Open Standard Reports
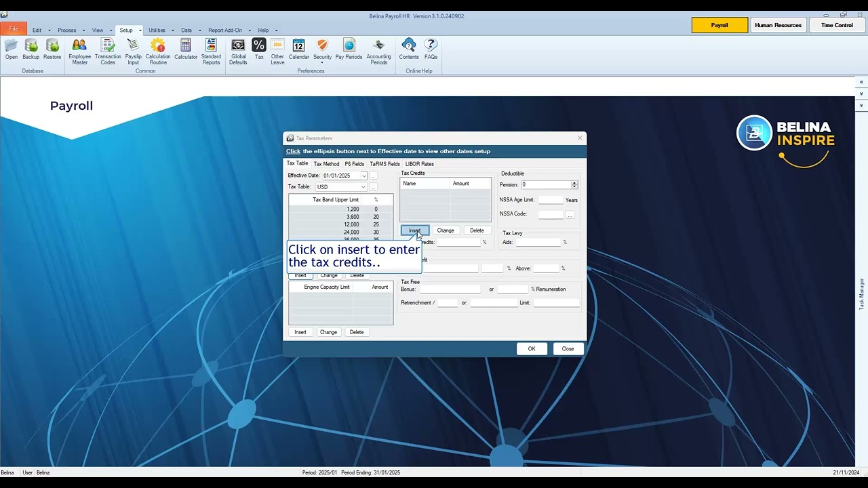The height and width of the screenshot is (488, 868). coord(211,52)
